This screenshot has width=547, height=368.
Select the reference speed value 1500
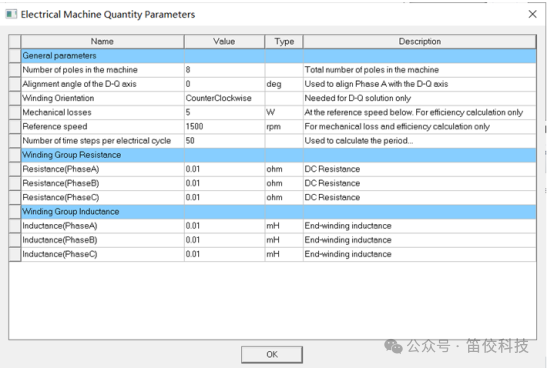coord(224,127)
